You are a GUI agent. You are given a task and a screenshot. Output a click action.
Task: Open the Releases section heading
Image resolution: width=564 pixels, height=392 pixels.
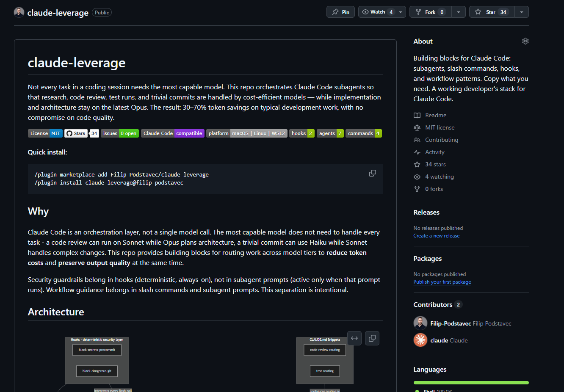(426, 213)
